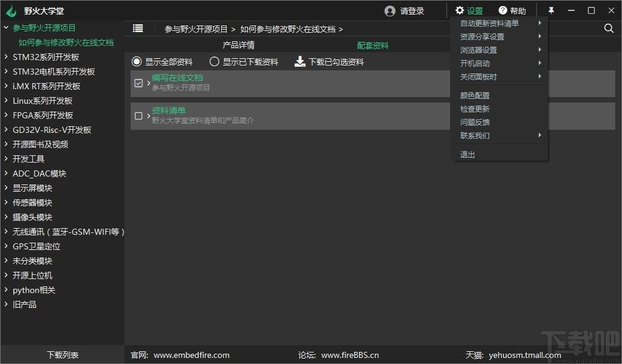Click the 帮助 question mark icon
The width and height of the screenshot is (622, 364).
point(502,10)
